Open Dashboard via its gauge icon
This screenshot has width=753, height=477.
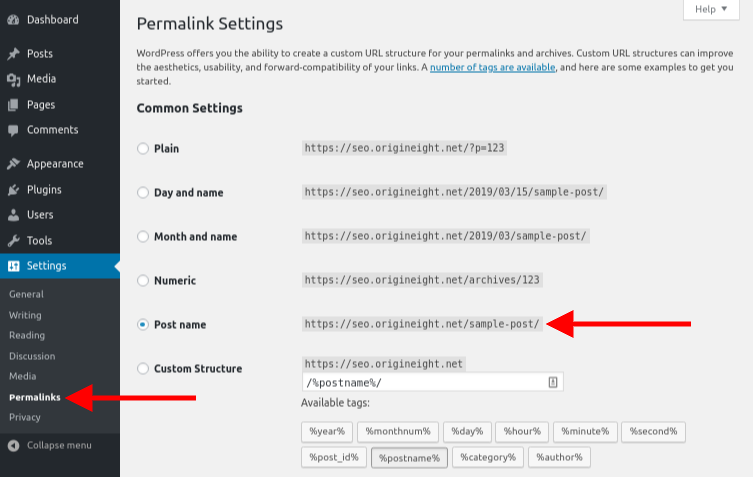tap(13, 20)
